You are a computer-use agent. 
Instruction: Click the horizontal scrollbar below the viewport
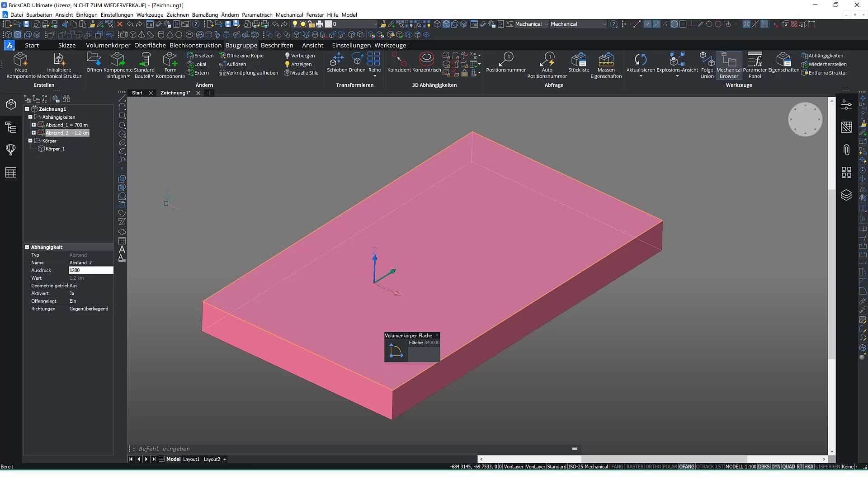tap(652, 459)
